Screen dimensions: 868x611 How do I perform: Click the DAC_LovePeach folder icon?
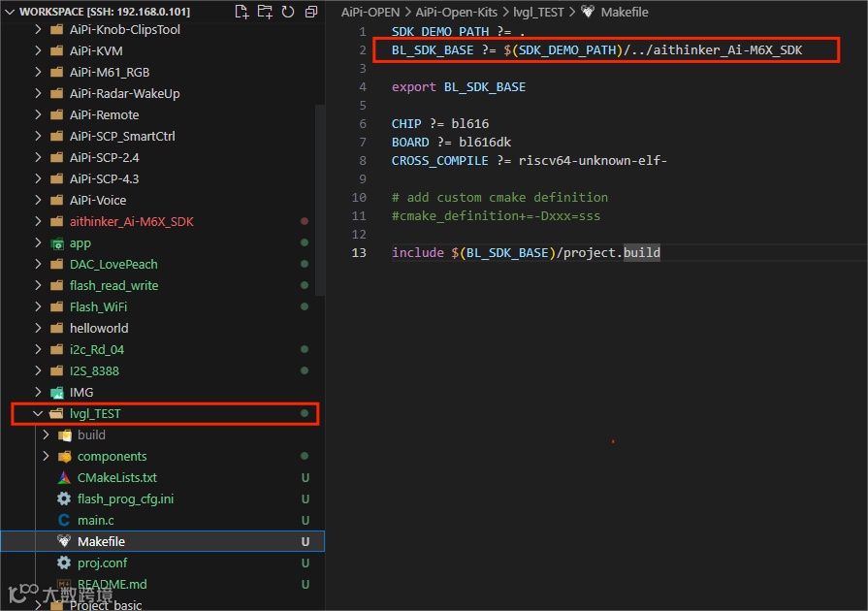(56, 265)
